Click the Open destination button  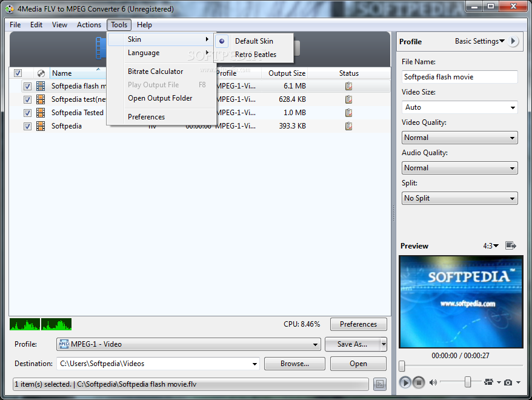pyautogui.click(x=358, y=364)
